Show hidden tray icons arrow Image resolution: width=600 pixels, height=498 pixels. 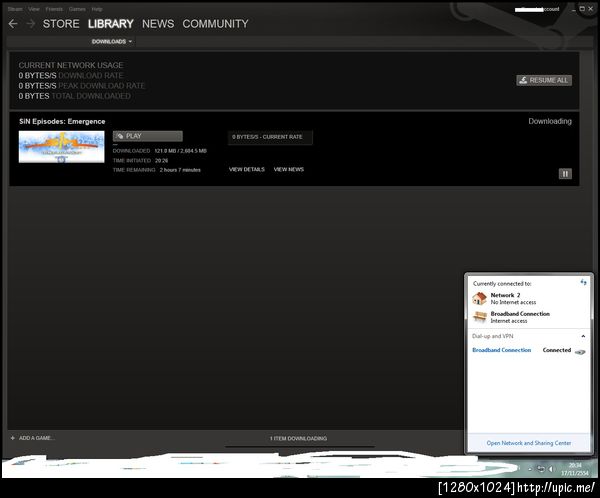(x=530, y=469)
